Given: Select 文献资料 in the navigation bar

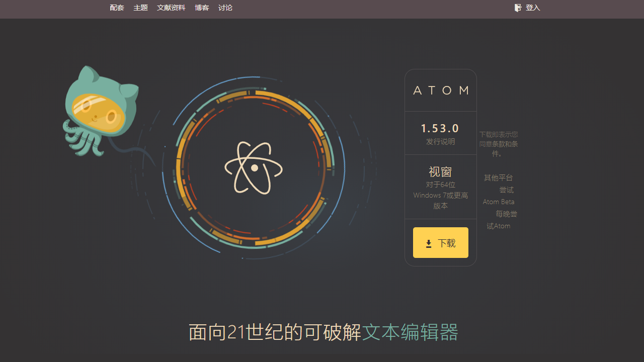Looking at the screenshot, I should coord(171,8).
